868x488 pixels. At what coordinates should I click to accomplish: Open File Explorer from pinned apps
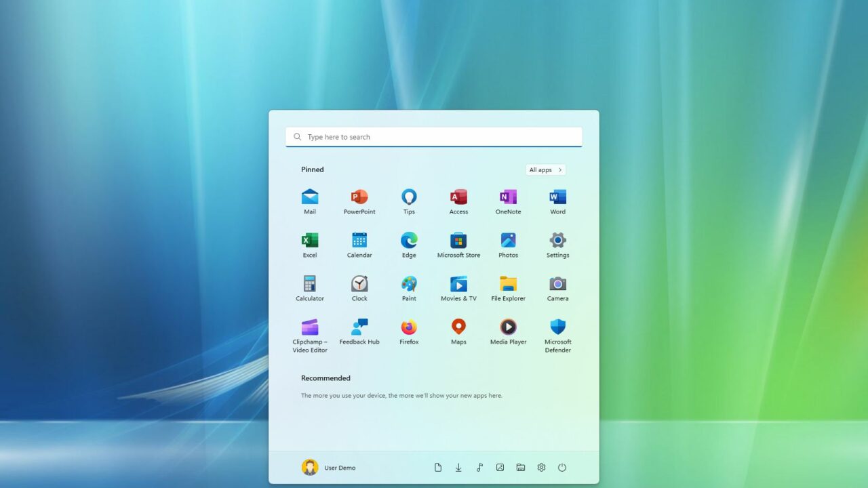pyautogui.click(x=508, y=289)
